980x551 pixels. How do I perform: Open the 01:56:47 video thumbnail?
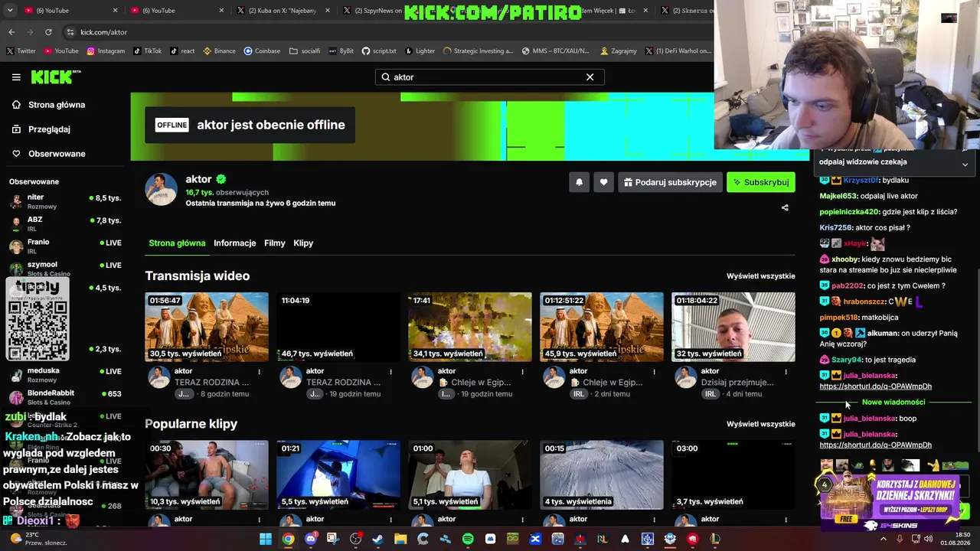tap(207, 327)
